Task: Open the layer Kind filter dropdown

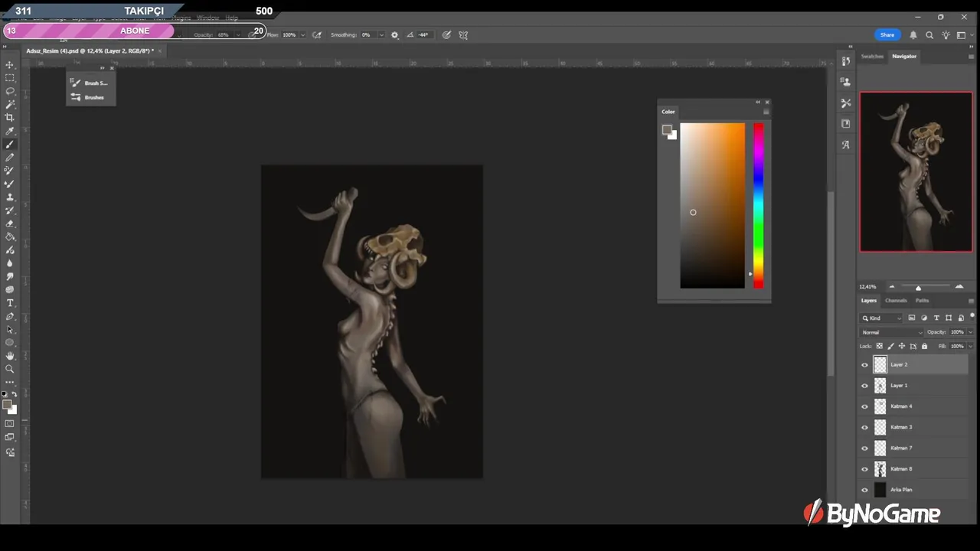Action: tap(882, 318)
